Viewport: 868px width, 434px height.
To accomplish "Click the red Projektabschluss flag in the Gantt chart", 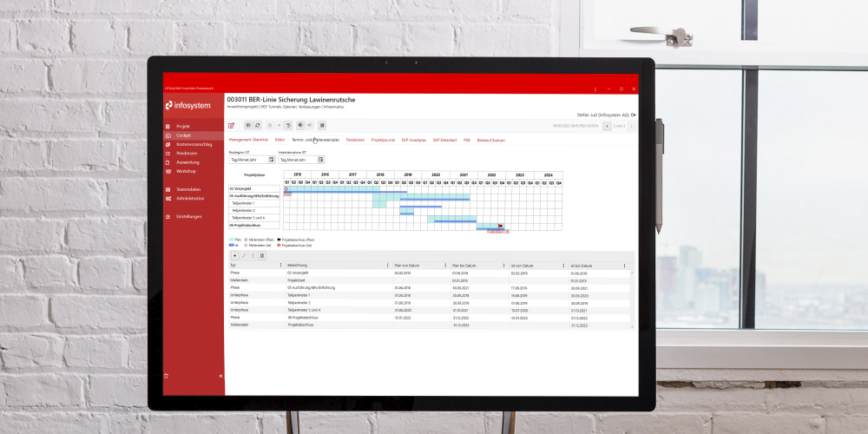I will (501, 226).
